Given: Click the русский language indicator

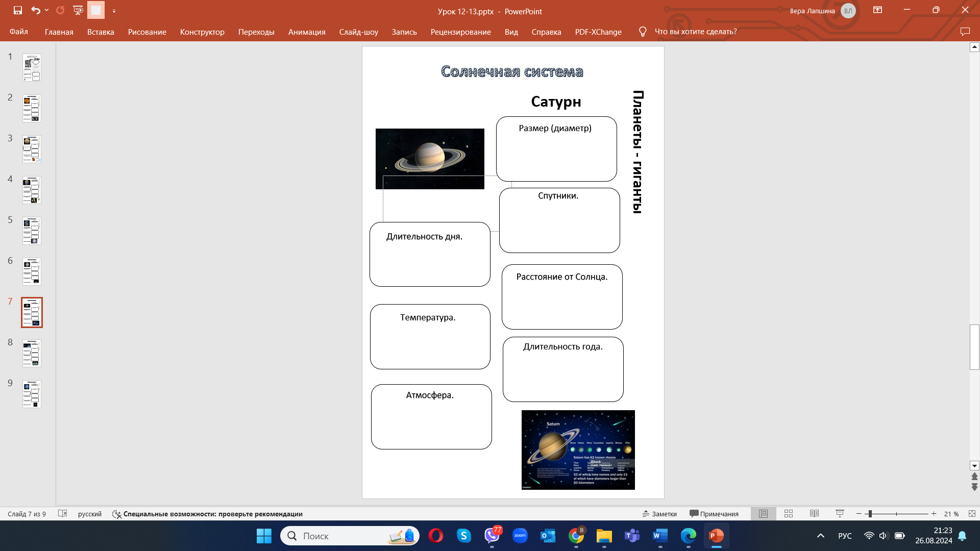Looking at the screenshot, I should [90, 514].
